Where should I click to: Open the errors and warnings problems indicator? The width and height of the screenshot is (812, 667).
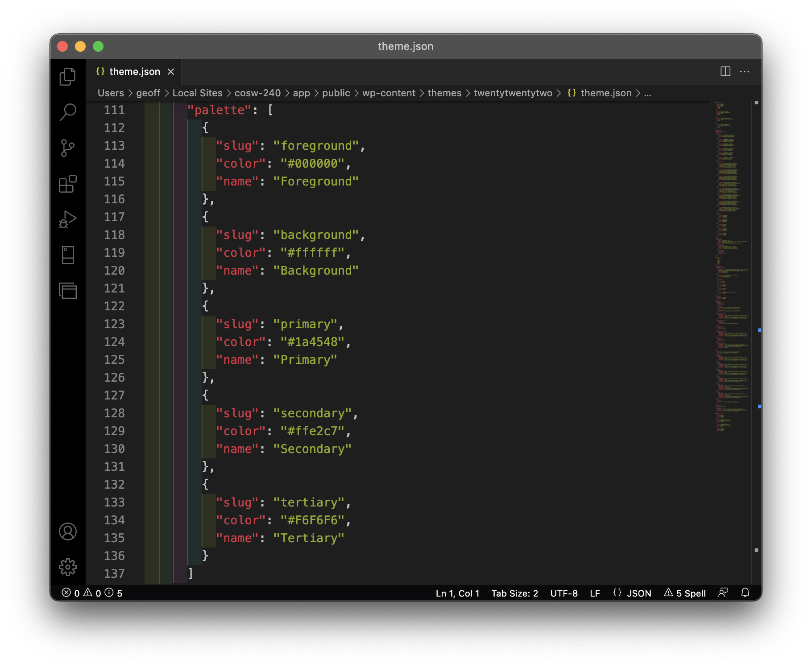tap(92, 593)
